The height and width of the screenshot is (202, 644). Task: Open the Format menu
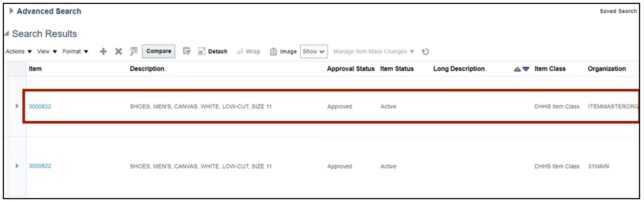point(76,51)
